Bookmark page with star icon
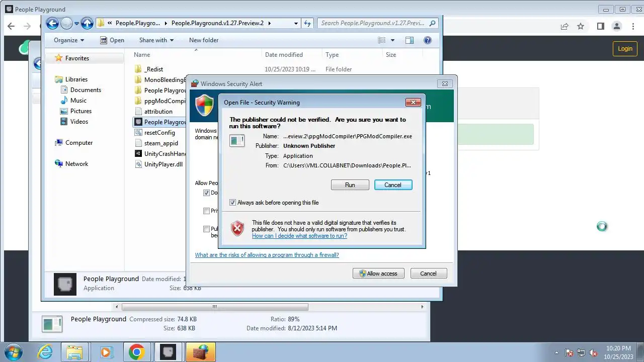Viewport: 644px width, 362px height. [x=581, y=26]
